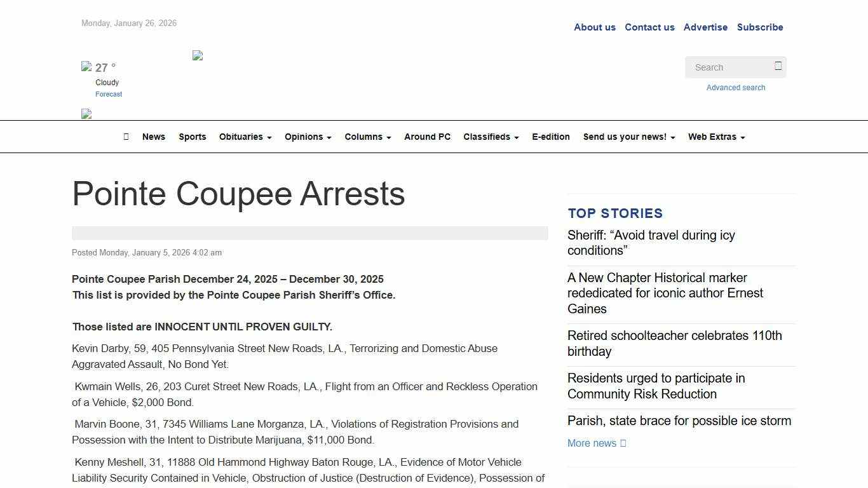Screen dimensions: 868x488
Task: Select the News menu item
Action: [153, 137]
